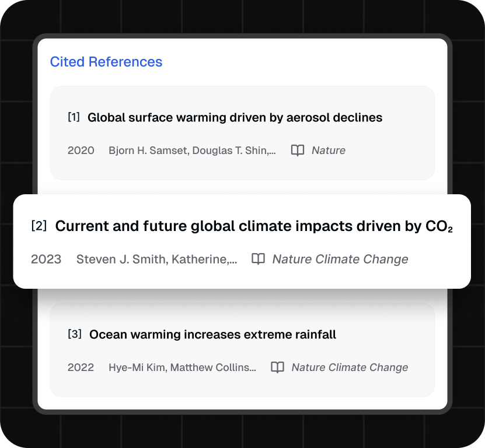Click the book icon beside Nature journal

click(x=298, y=150)
